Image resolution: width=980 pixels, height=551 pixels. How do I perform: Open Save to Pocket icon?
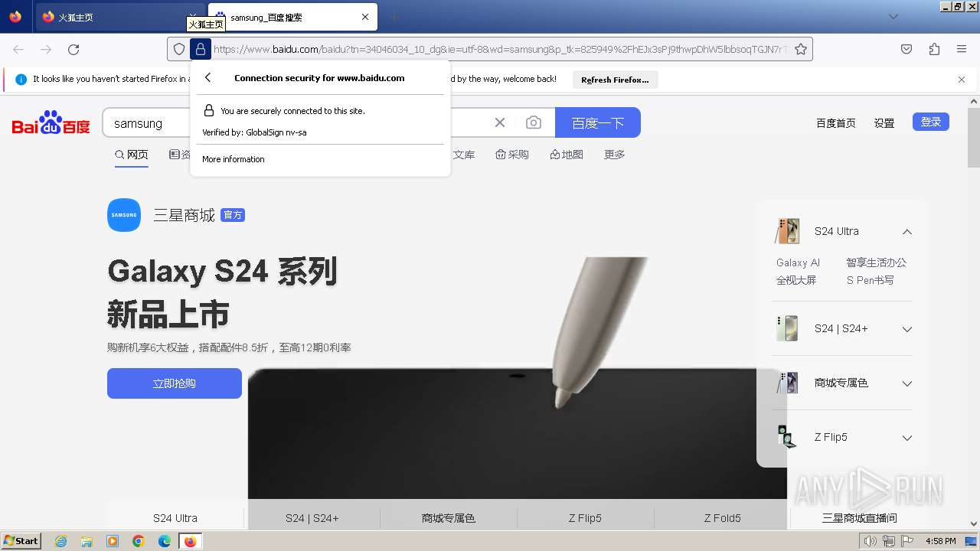click(x=906, y=49)
